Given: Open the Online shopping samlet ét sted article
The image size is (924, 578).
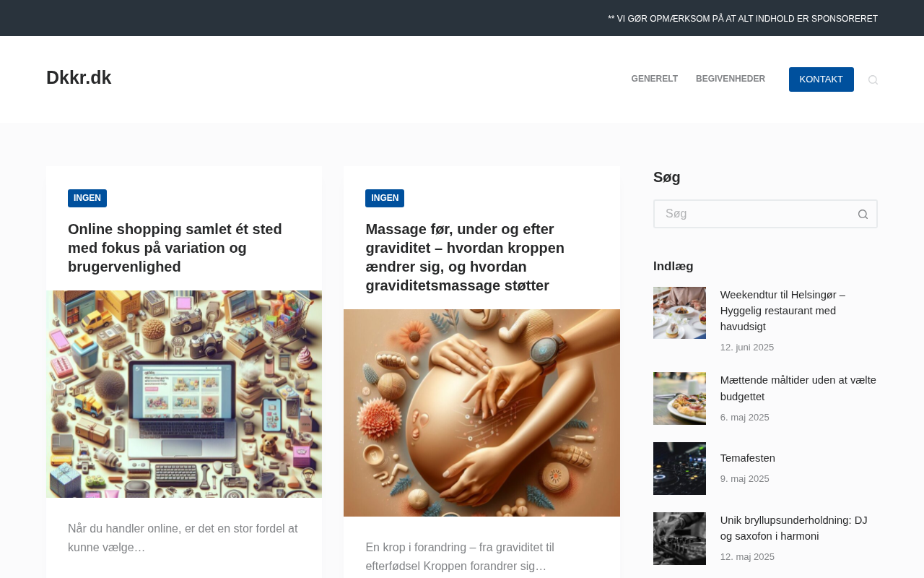Looking at the screenshot, I should pyautogui.click(x=175, y=248).
